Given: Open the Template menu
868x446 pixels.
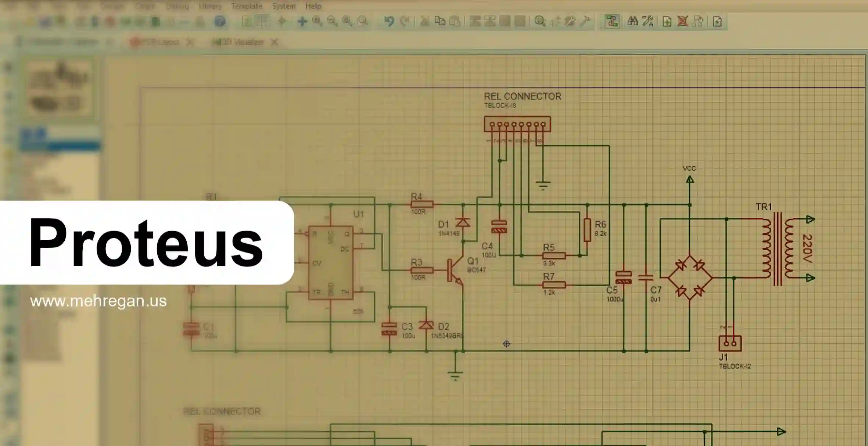Looking at the screenshot, I should point(247,6).
